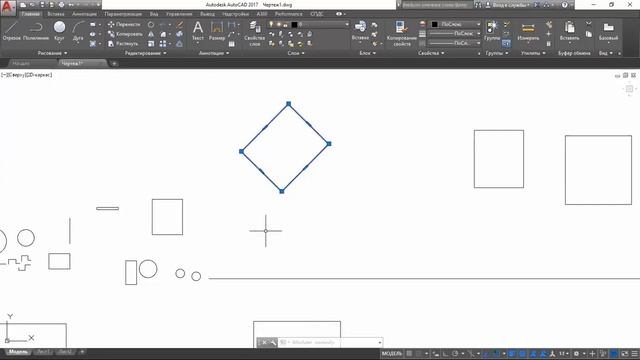Toggle snap mode in the status bar

tap(419, 353)
